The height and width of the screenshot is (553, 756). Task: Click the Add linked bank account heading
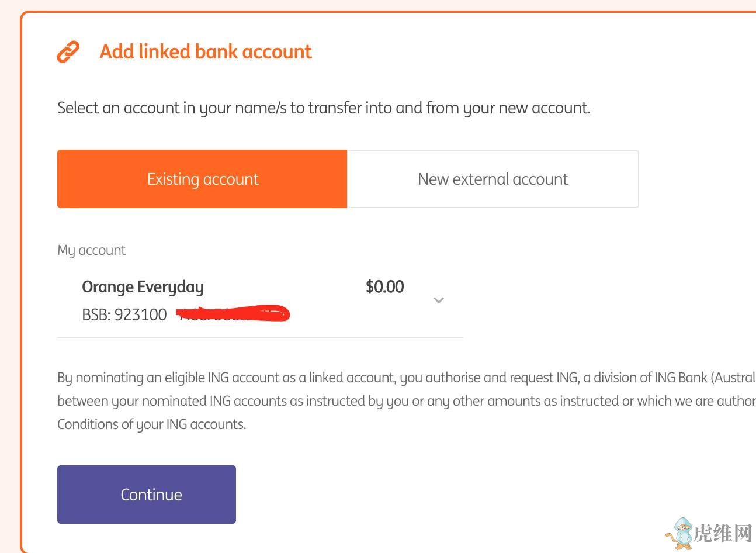point(206,52)
